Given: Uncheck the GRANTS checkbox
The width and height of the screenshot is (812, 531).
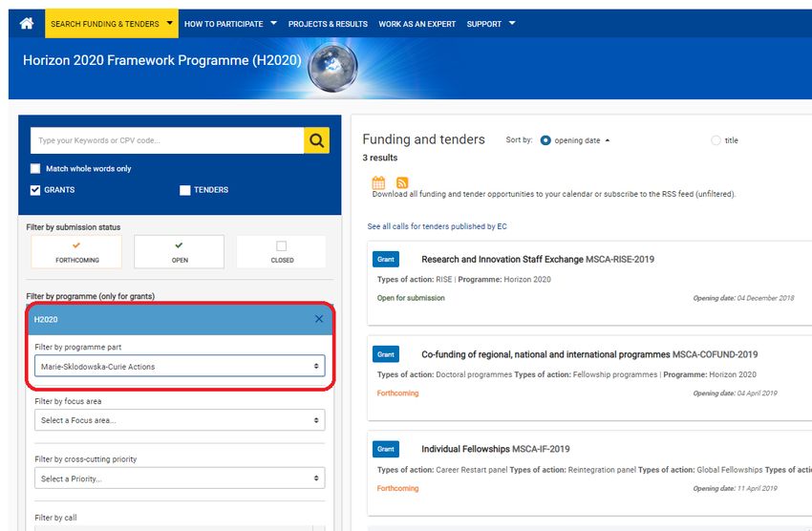Looking at the screenshot, I should [x=36, y=190].
